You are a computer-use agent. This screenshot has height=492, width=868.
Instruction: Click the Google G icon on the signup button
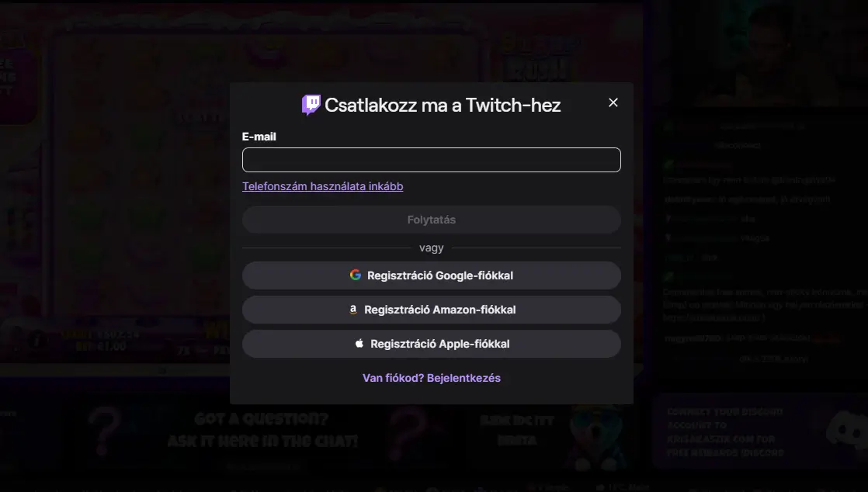coord(356,275)
